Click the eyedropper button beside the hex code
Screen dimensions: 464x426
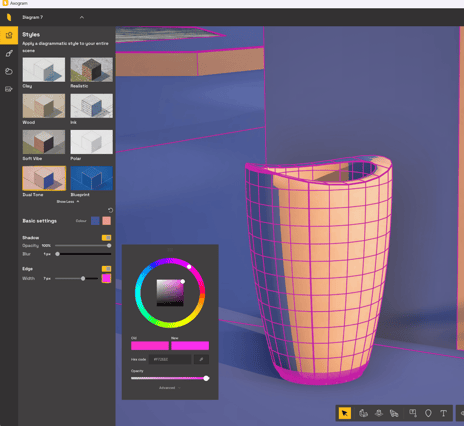[x=201, y=359]
